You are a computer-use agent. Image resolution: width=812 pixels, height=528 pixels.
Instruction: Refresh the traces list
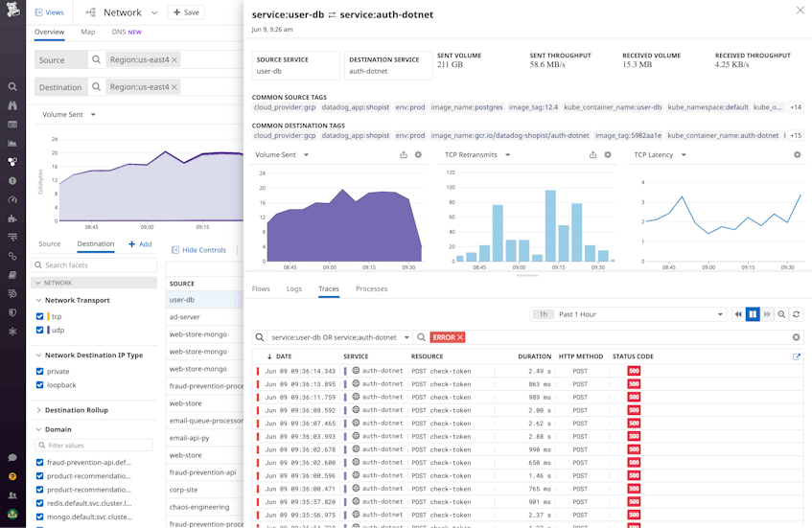[x=797, y=314]
